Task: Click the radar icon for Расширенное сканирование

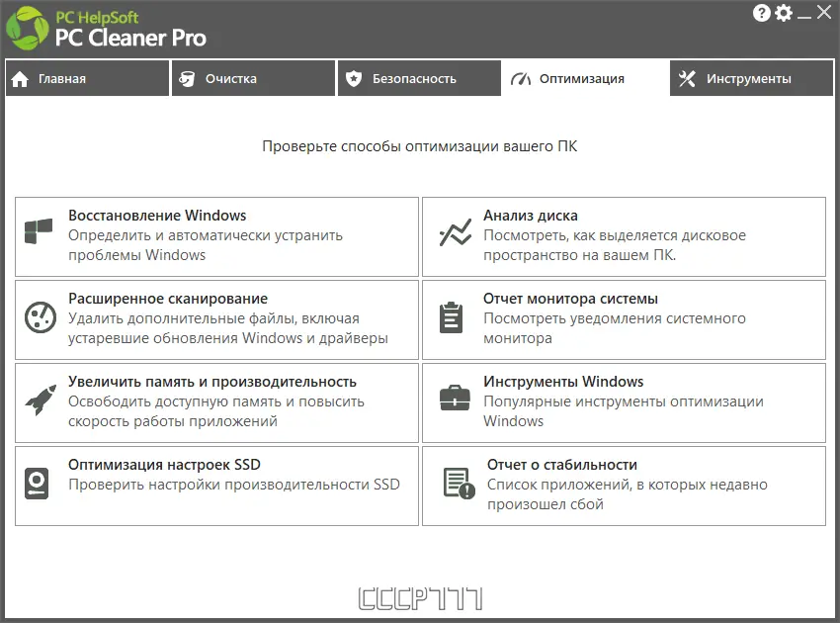Action: [41, 316]
